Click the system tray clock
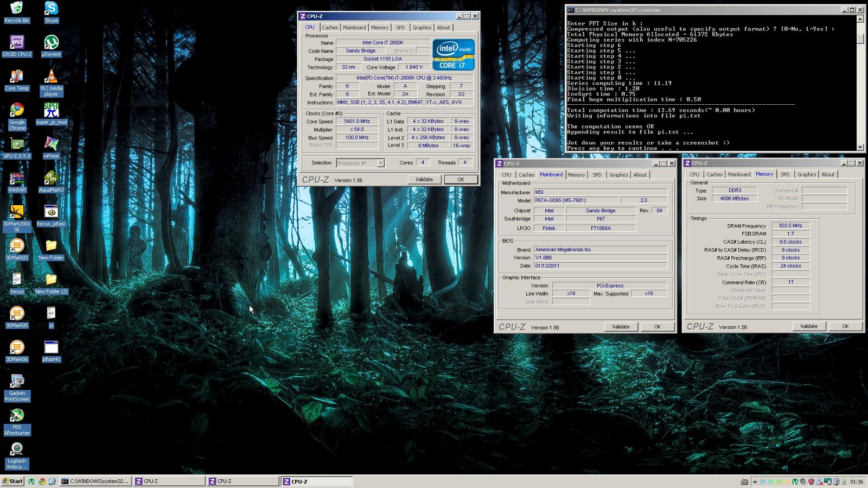868x488 pixels. click(856, 481)
